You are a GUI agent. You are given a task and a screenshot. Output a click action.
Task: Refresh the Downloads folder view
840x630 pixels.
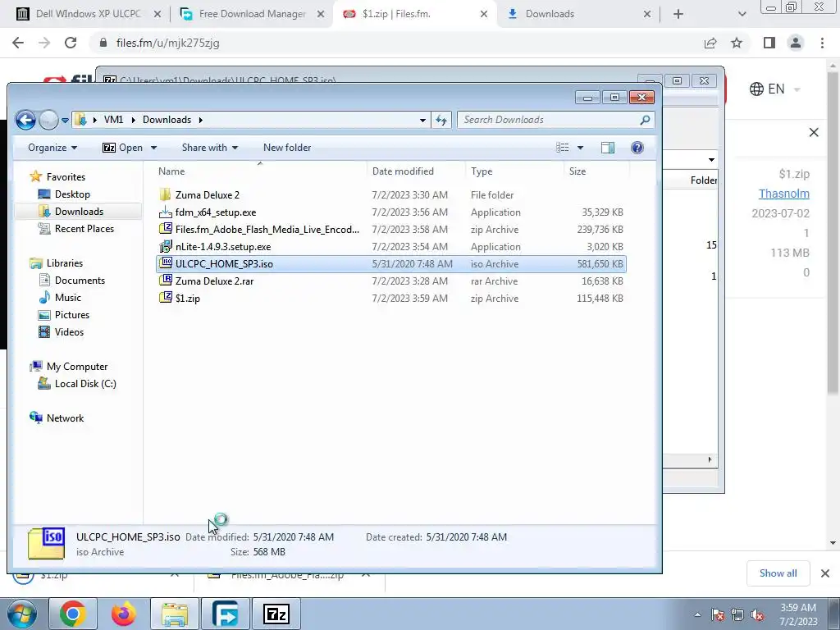(441, 120)
